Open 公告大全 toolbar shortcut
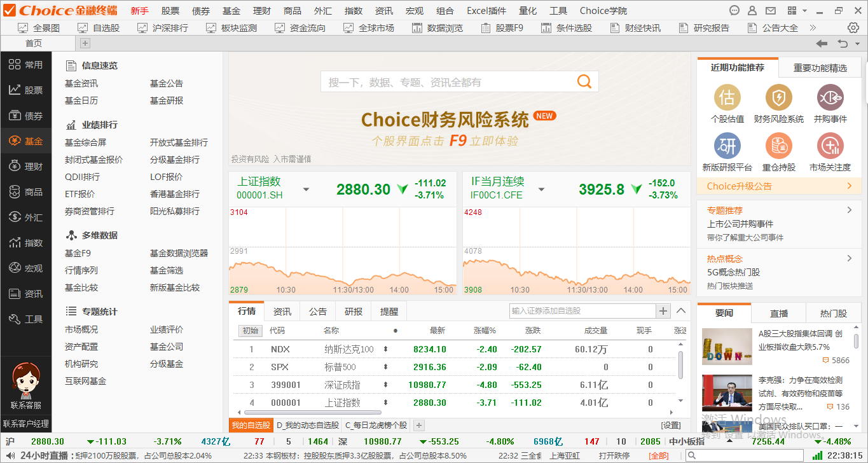 (772, 28)
